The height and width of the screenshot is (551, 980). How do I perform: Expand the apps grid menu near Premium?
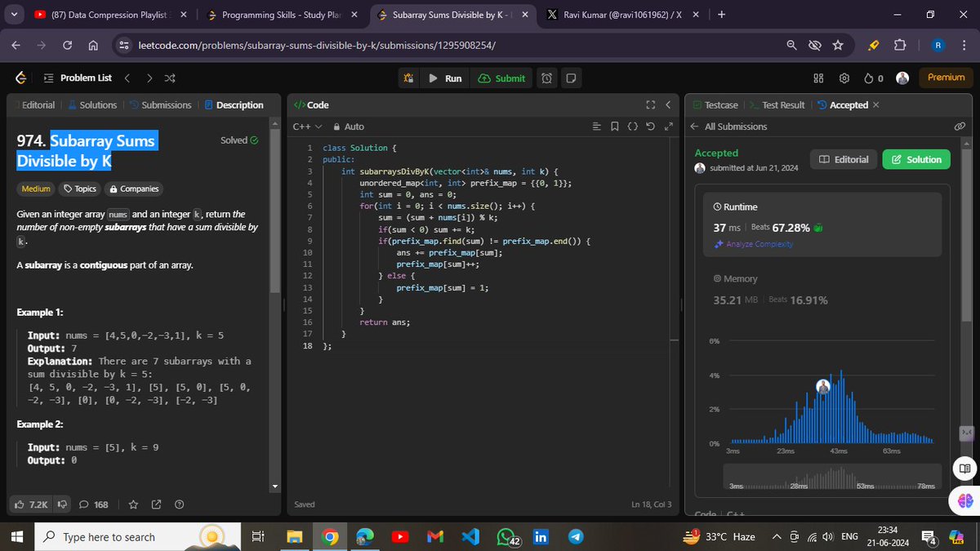click(817, 78)
